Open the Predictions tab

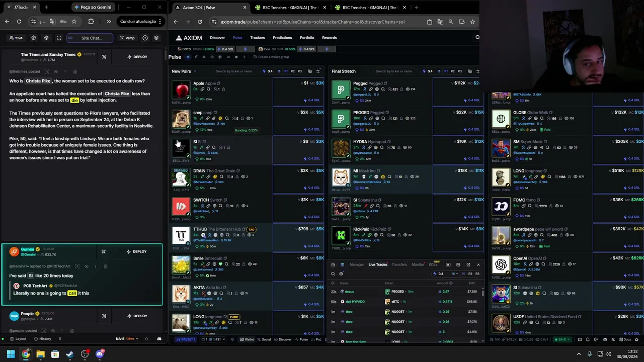(282, 38)
